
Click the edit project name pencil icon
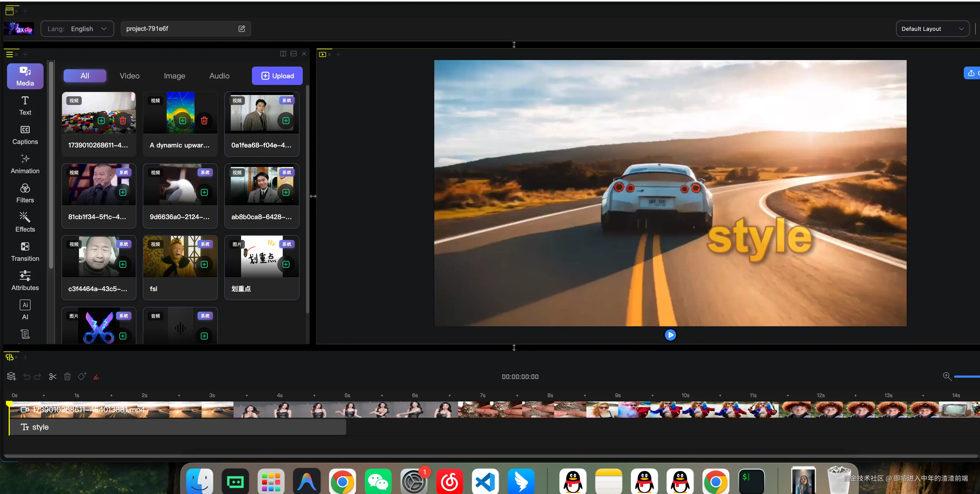point(242,28)
